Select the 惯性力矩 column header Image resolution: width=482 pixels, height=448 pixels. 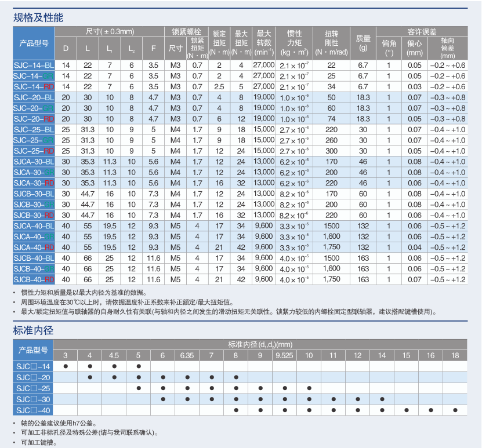[x=294, y=42]
